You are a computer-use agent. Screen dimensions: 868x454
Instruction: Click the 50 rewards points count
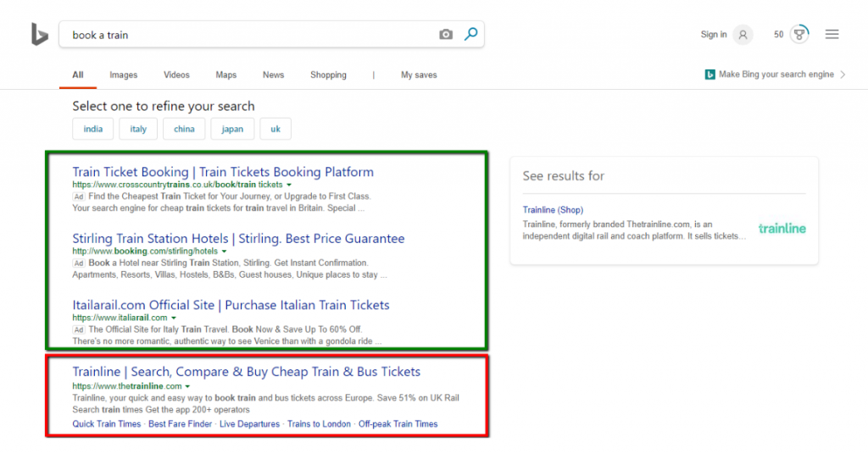(779, 34)
